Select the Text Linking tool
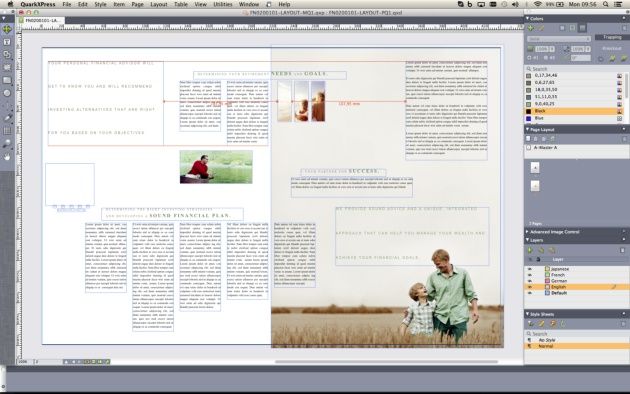 7,55
